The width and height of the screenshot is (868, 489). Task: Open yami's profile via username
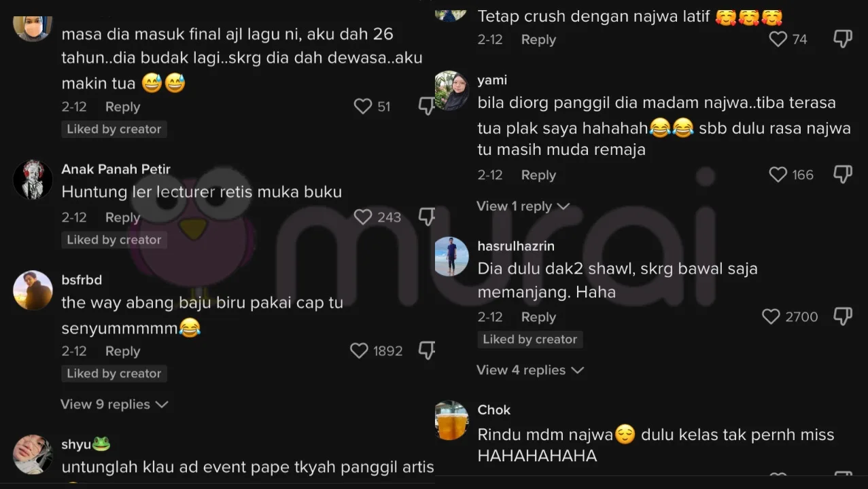492,80
